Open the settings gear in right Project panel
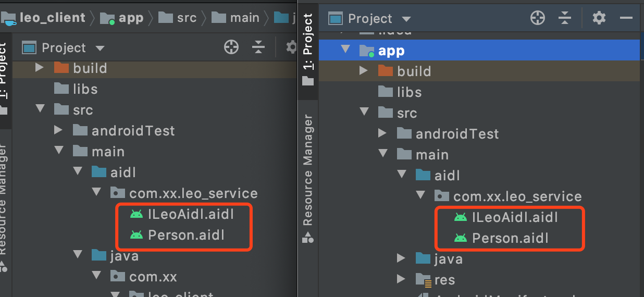 [x=599, y=18]
